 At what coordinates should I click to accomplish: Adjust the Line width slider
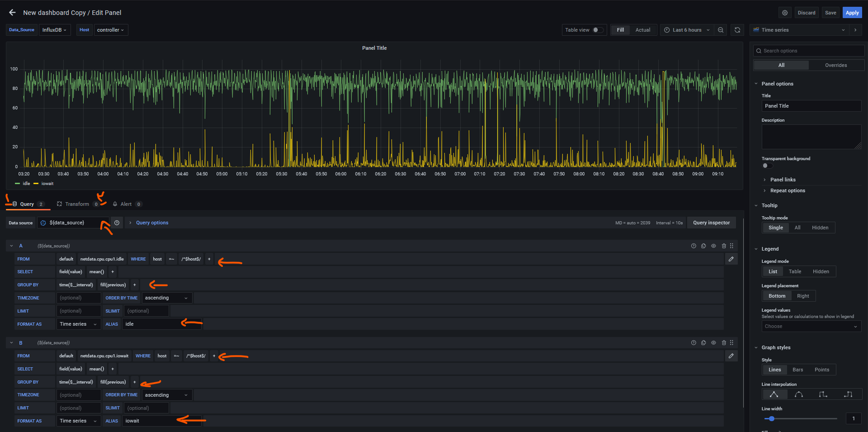click(x=772, y=419)
